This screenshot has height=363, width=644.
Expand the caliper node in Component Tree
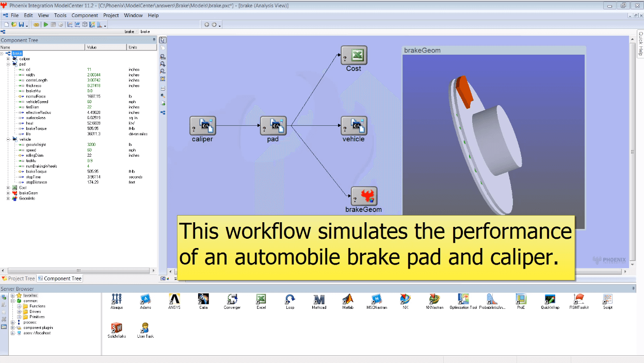pyautogui.click(x=8, y=59)
